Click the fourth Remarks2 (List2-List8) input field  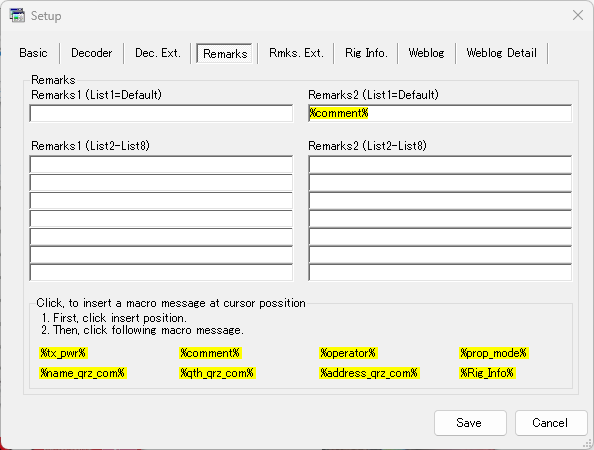440,219
